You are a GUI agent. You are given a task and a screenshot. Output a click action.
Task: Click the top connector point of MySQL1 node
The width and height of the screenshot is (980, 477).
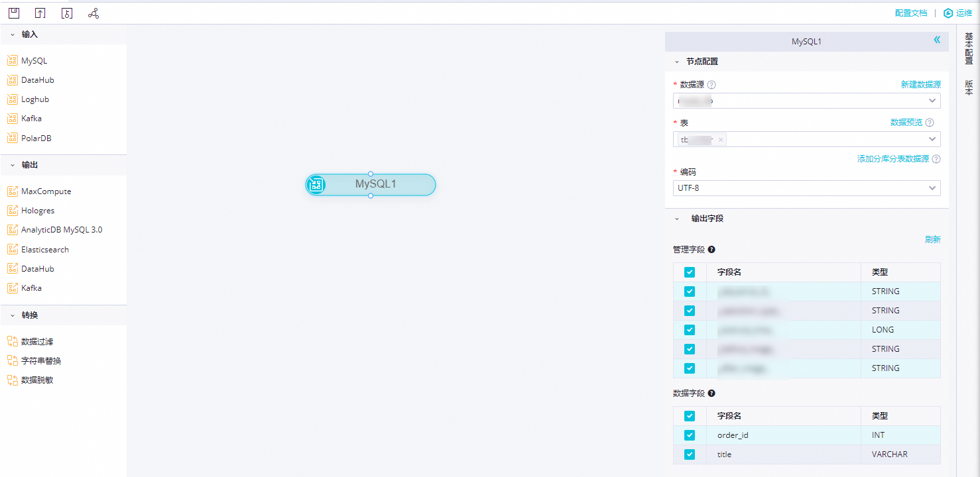point(371,174)
